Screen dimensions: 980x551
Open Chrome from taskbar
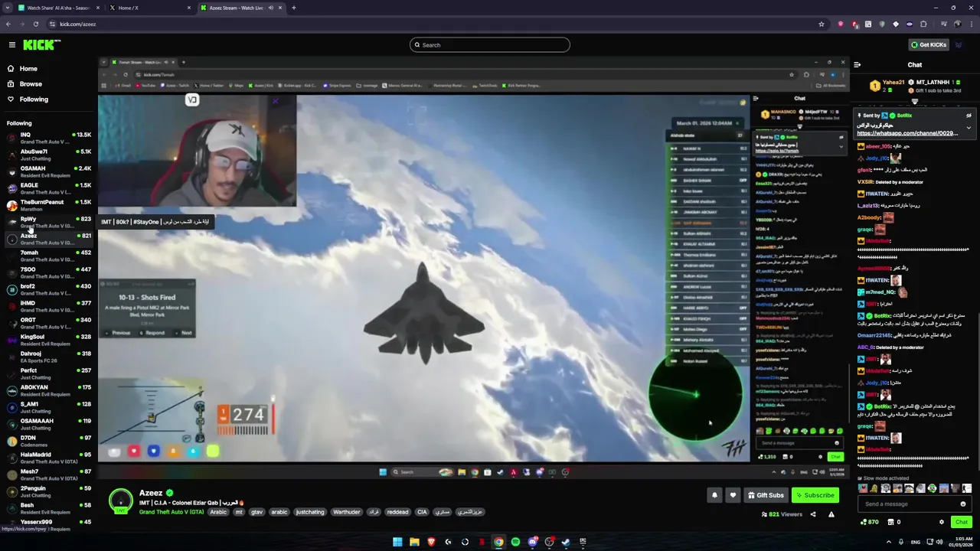coord(498,543)
